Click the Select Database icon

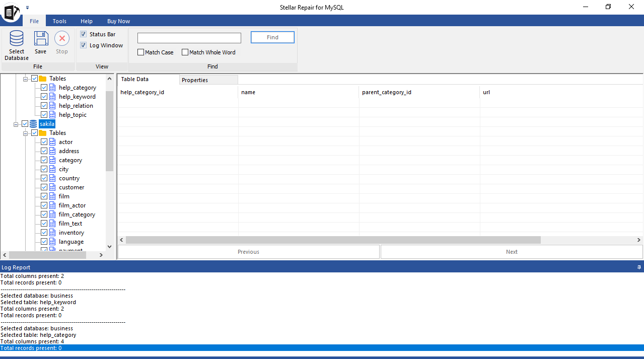point(17,38)
